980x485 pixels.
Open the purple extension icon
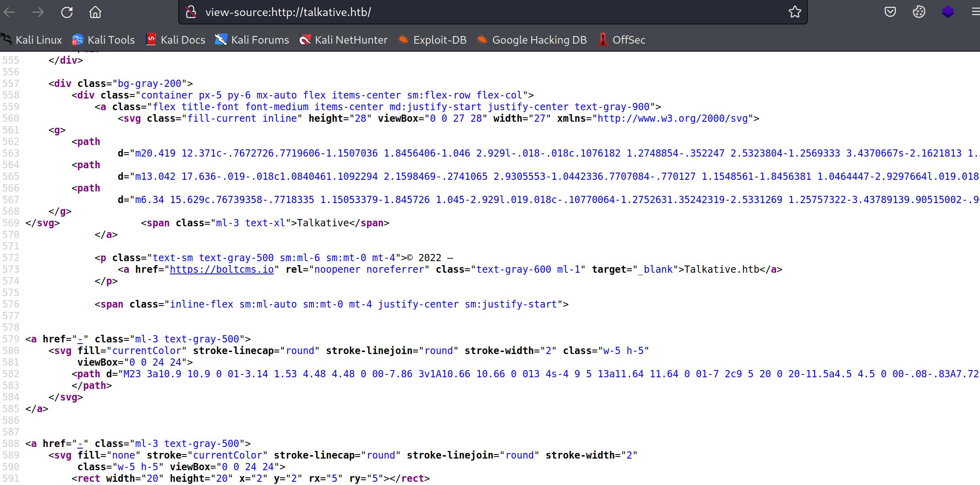click(948, 12)
